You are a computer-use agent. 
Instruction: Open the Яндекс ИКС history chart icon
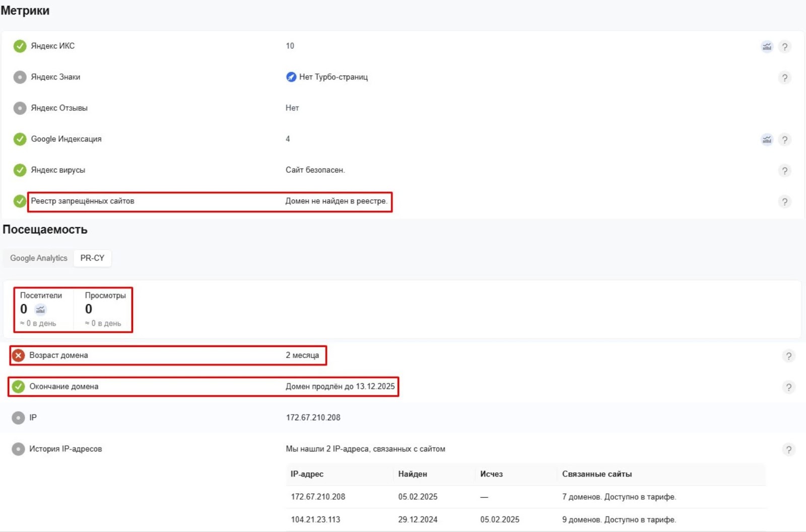point(767,47)
